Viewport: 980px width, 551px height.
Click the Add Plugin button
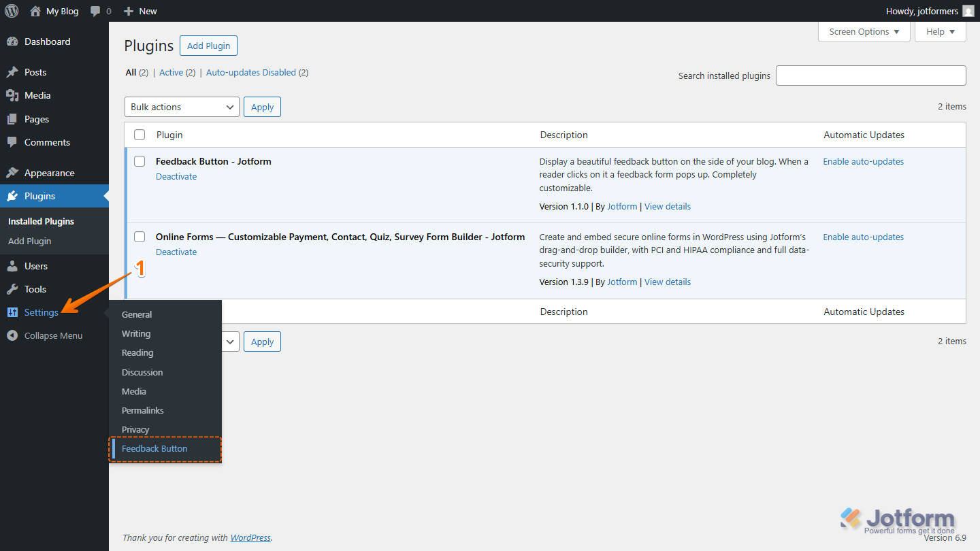point(208,46)
